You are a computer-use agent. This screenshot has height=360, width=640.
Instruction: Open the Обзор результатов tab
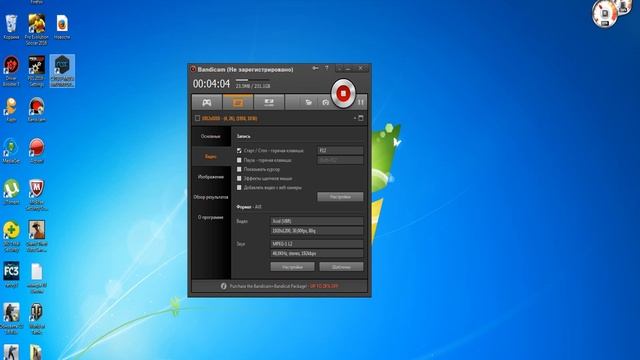click(211, 197)
